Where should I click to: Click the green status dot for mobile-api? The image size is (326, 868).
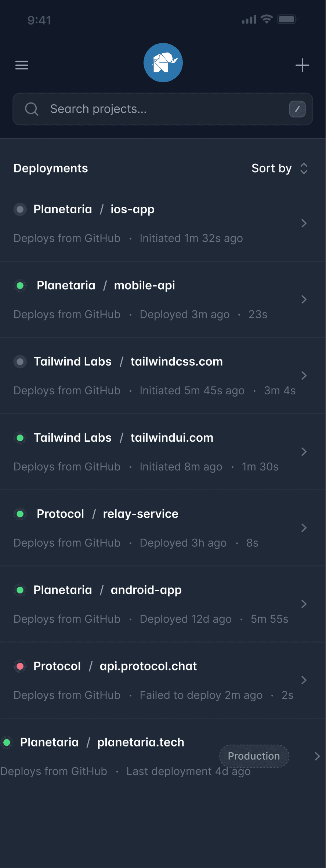coord(20,285)
